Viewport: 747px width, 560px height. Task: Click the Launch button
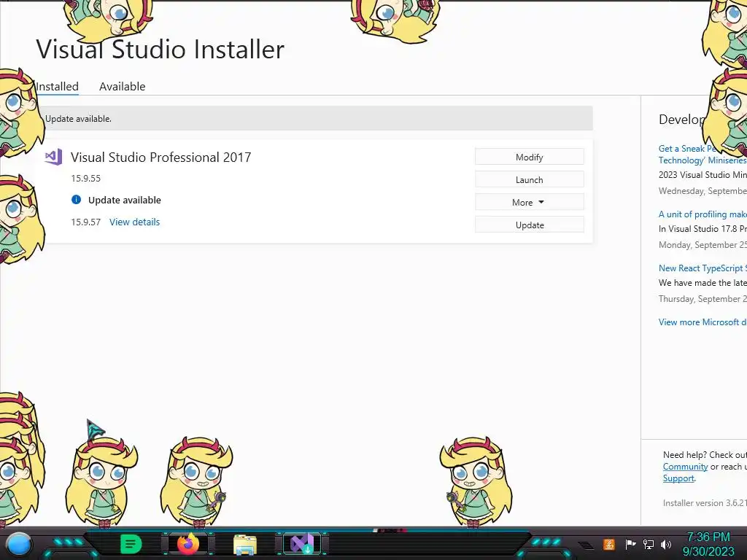click(530, 179)
